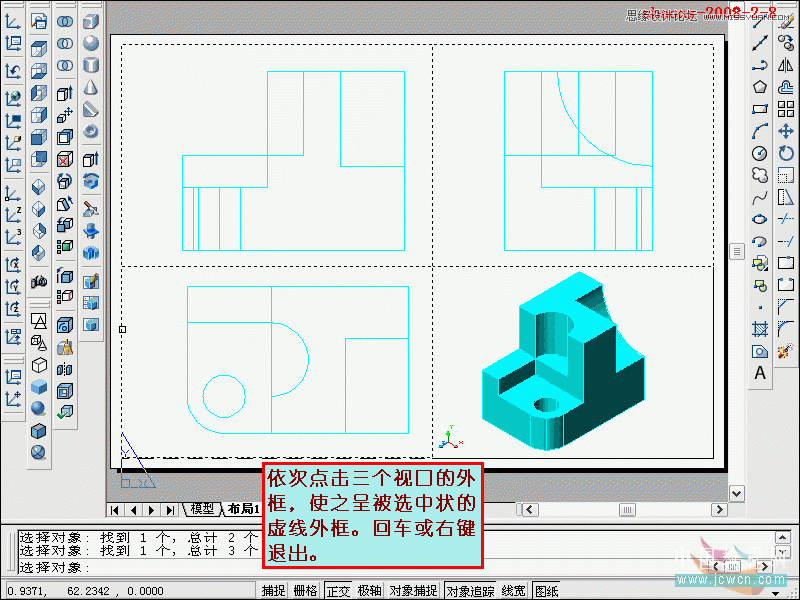Select the Mirror modify tool
The image size is (800, 600).
786,65
